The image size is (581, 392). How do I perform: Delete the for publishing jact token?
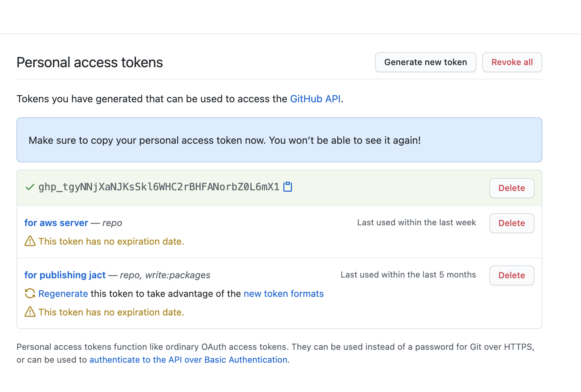[x=512, y=275]
